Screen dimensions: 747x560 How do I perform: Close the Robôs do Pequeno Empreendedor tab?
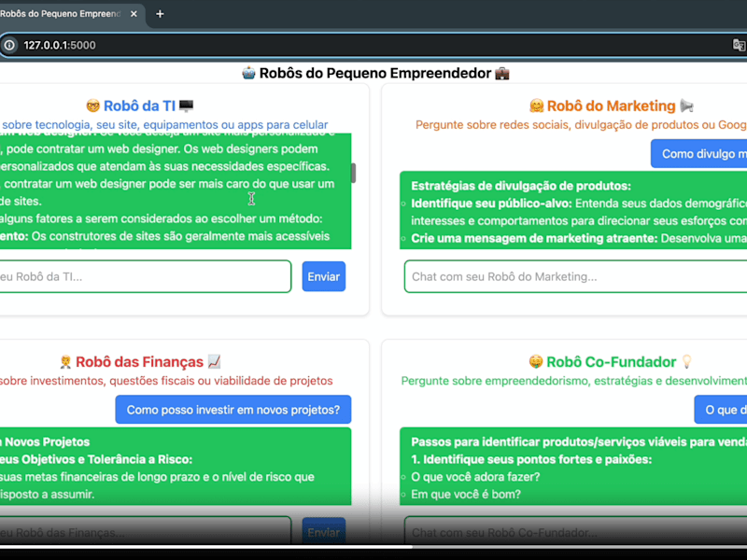click(x=134, y=14)
